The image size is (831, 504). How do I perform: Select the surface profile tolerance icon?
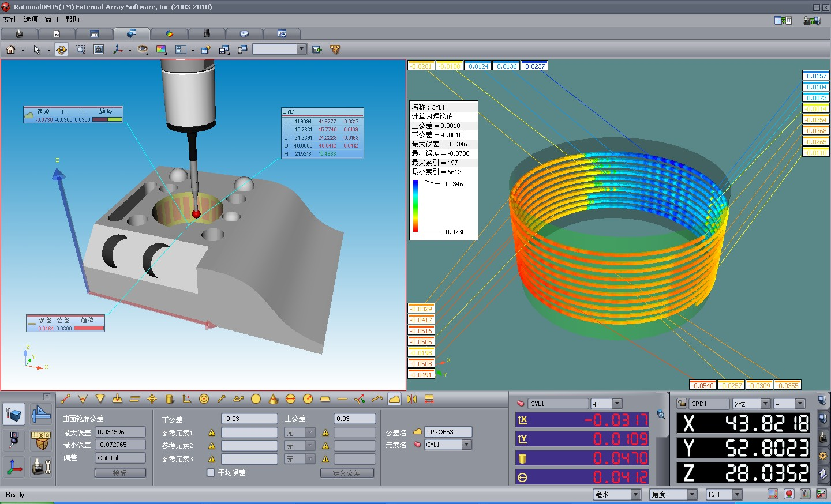[x=394, y=399]
